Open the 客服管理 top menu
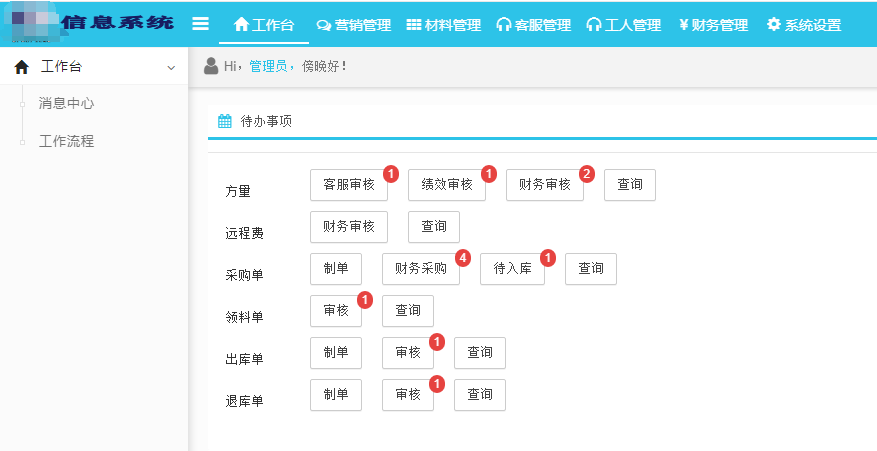 (534, 25)
